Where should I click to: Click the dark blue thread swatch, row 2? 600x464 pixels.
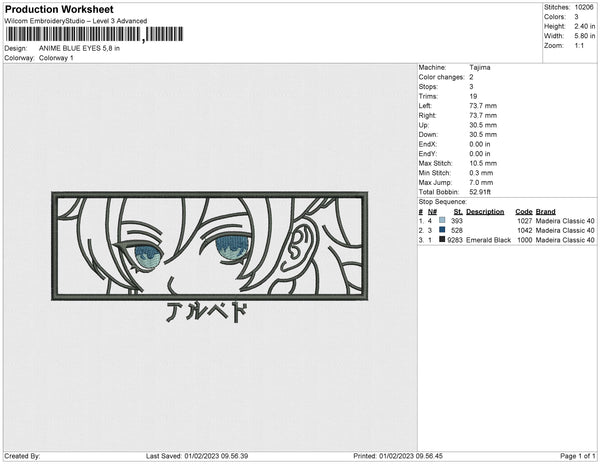pos(442,230)
